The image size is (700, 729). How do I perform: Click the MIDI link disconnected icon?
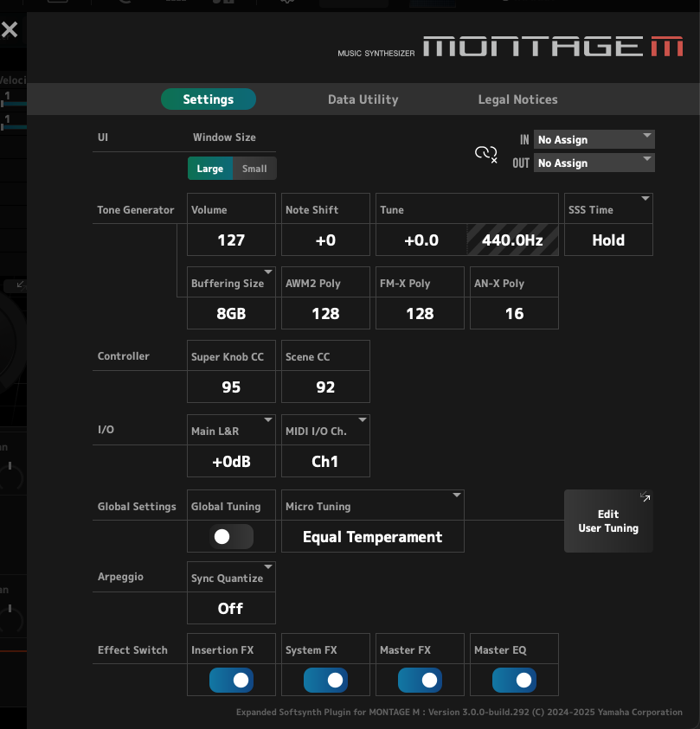tap(485, 154)
